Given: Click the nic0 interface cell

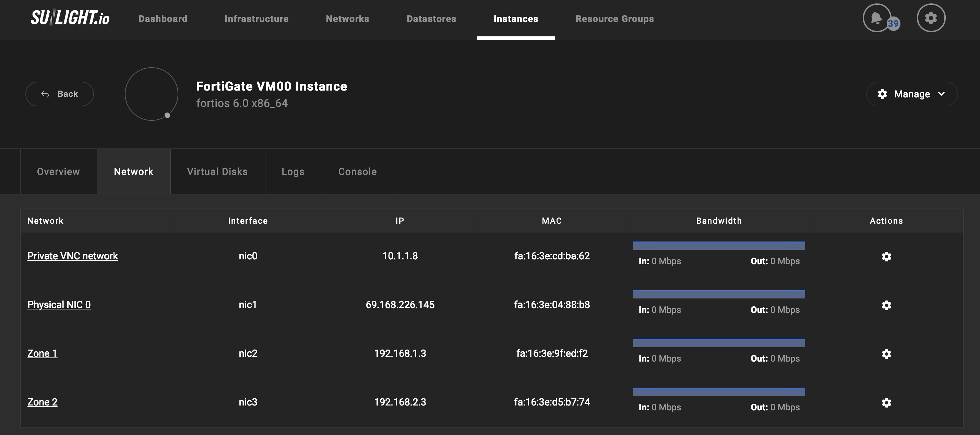Looking at the screenshot, I should point(248,256).
